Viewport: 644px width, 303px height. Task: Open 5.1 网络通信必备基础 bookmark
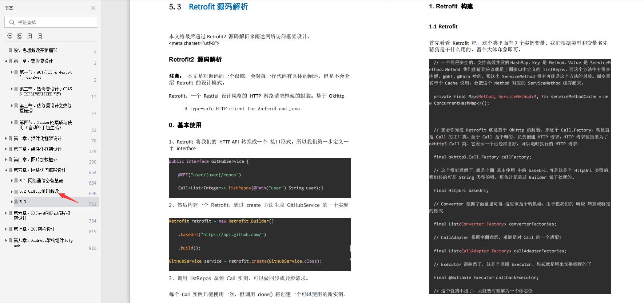coord(41,181)
